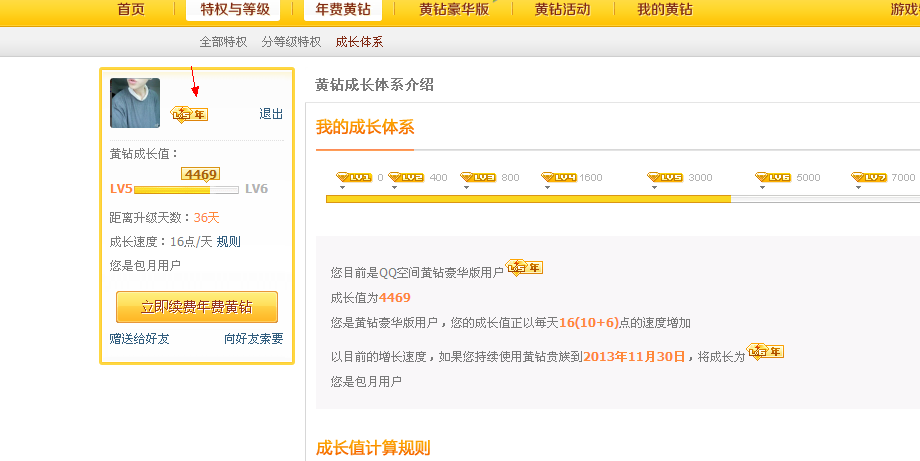The image size is (920, 461).
Task: Click the 退出 logout link
Action: [x=271, y=114]
